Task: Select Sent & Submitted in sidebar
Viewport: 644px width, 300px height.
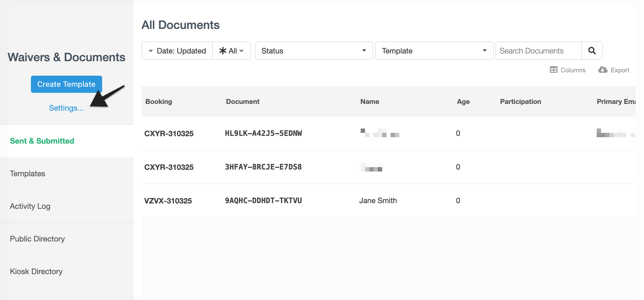Action: [x=42, y=141]
